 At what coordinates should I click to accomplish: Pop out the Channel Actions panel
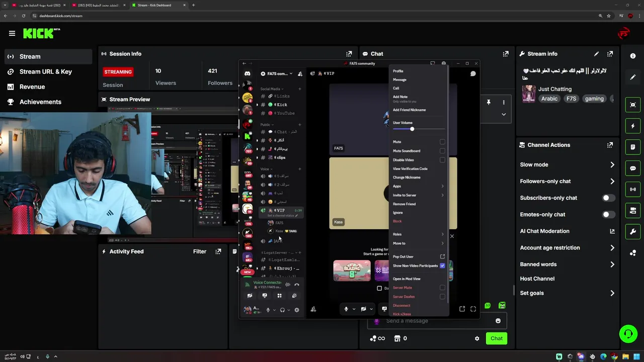[x=610, y=145]
